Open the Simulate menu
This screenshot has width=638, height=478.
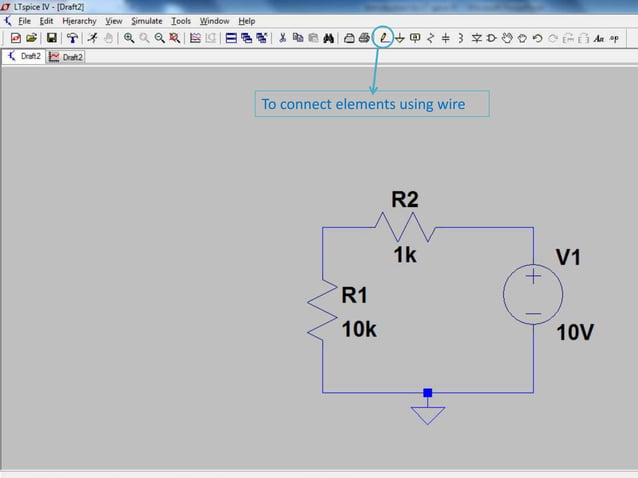(x=147, y=21)
